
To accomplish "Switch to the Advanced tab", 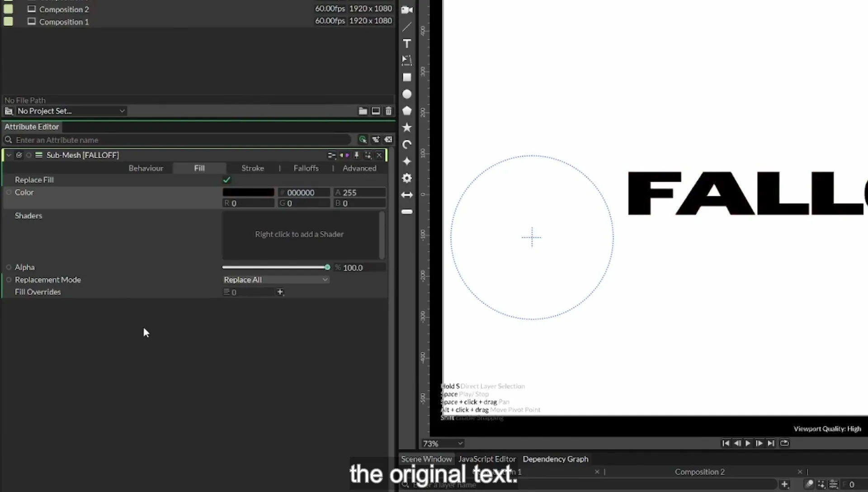I will [x=359, y=168].
